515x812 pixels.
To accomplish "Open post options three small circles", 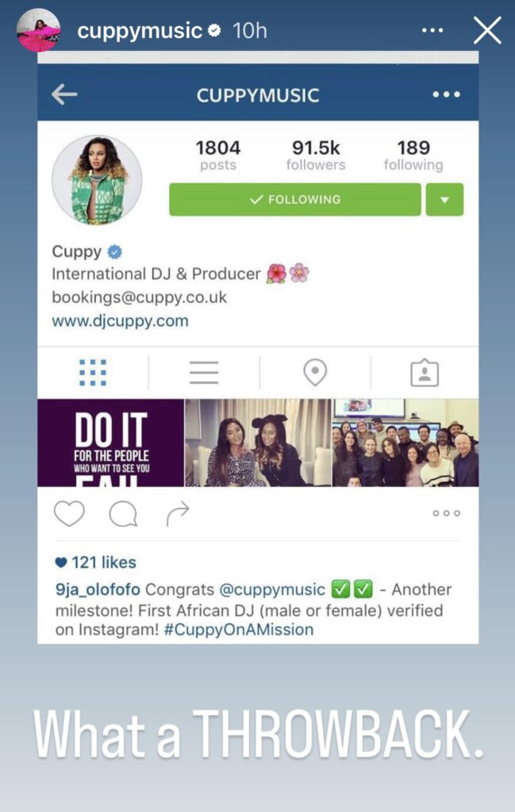I will tap(446, 513).
